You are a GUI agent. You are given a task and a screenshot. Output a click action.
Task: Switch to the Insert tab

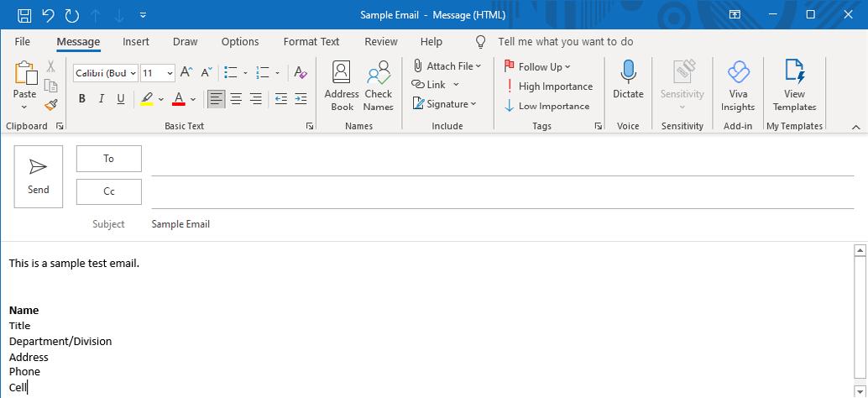[136, 42]
